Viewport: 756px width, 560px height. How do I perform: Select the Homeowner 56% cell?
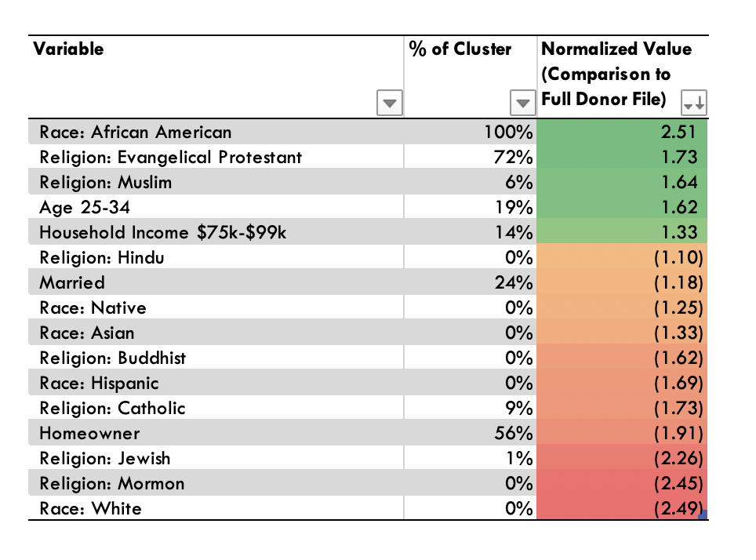470,433
